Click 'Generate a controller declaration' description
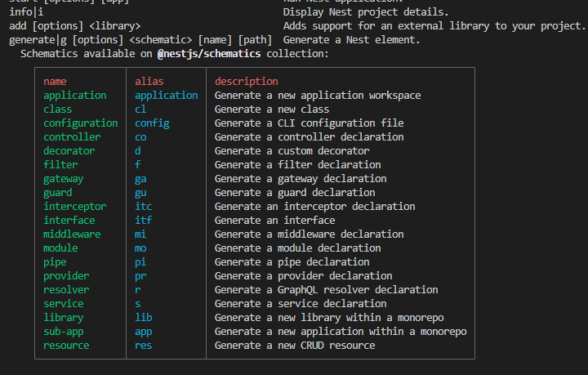This screenshot has height=375, width=588. [310, 137]
